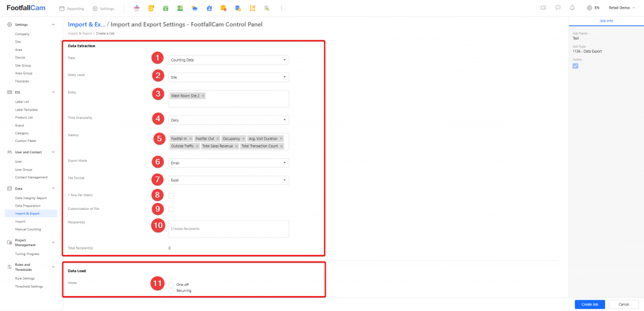The width and height of the screenshot is (644, 311).
Task: Tick the 1 Row Per Metric checkbox
Action: 171,195
